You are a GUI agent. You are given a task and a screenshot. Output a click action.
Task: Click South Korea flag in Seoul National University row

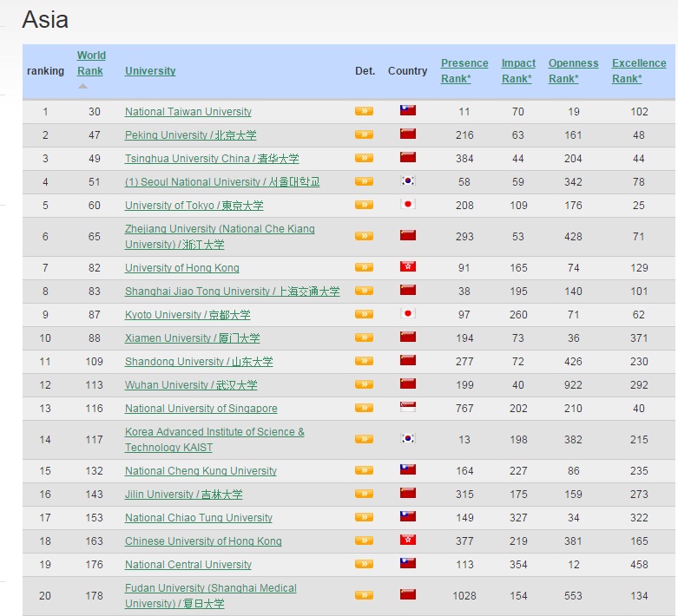[408, 180]
